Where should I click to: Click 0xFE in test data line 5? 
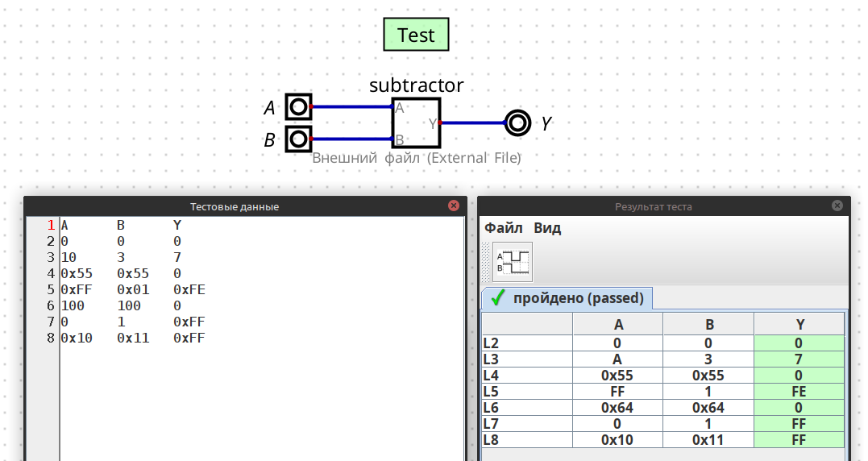click(189, 289)
